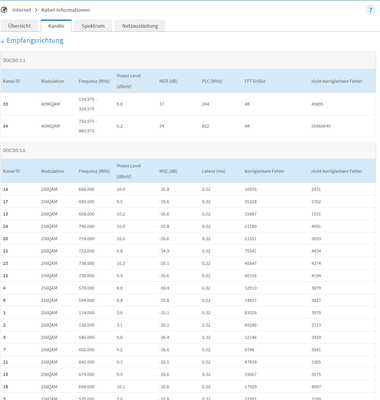Collapse the Empfangsrichtung section heading

[32, 40]
